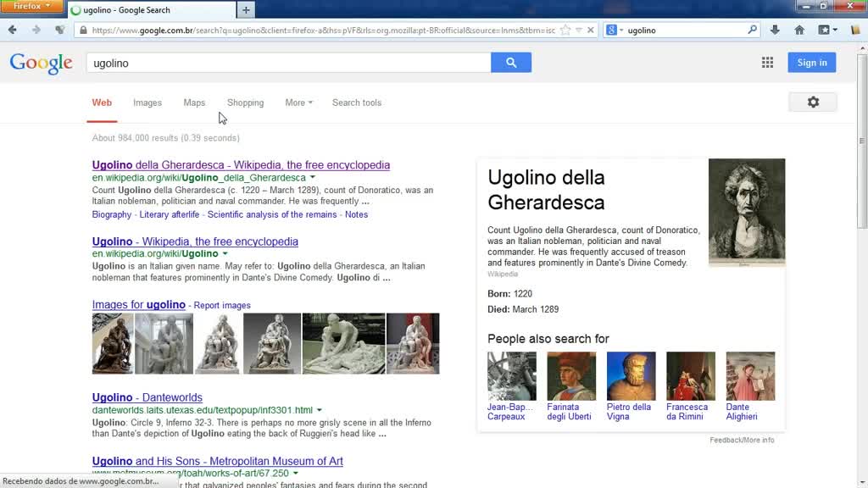Screen dimensions: 868x488
Task: Expand the arrow next to en.wikipedia.org/wiki/Ugolino URL
Action: pyautogui.click(x=225, y=253)
